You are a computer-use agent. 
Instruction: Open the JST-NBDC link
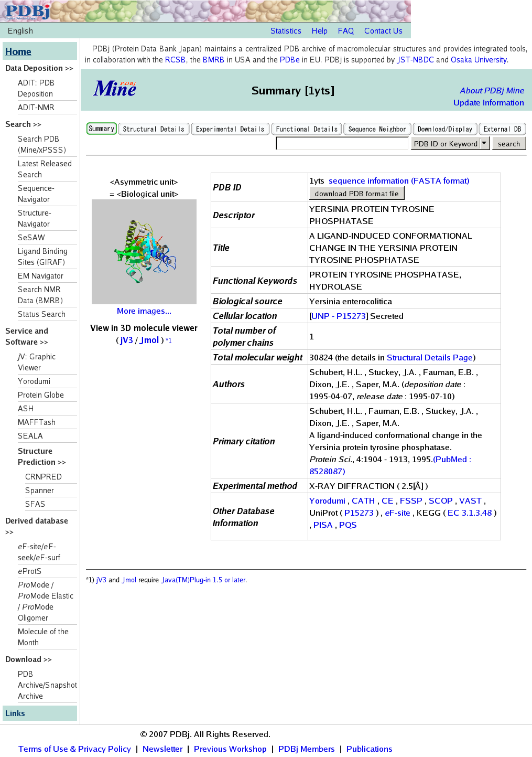(x=416, y=60)
